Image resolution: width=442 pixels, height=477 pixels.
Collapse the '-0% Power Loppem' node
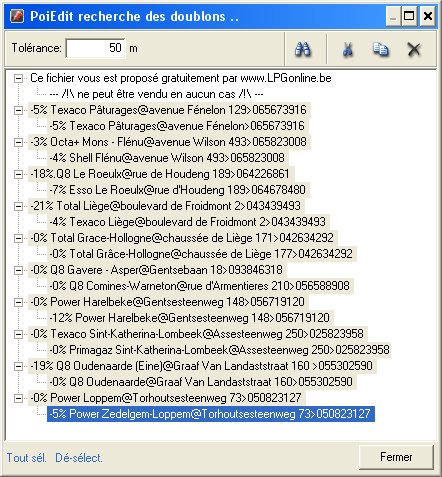18,398
